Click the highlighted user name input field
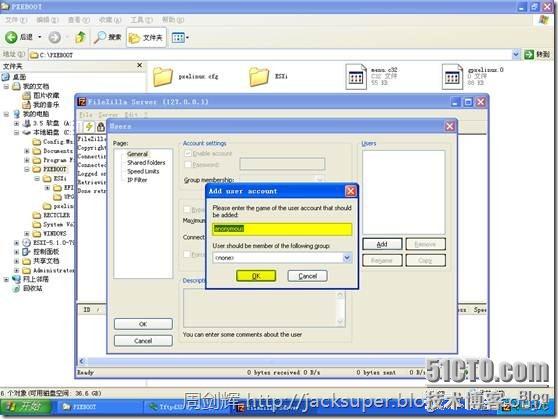This screenshot has height=419, width=558. (x=282, y=229)
